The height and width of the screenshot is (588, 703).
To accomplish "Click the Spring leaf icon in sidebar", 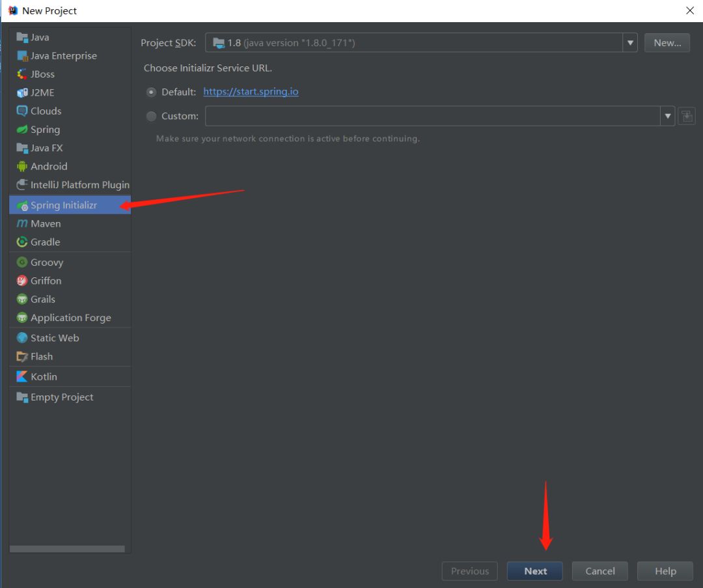I will [x=22, y=130].
